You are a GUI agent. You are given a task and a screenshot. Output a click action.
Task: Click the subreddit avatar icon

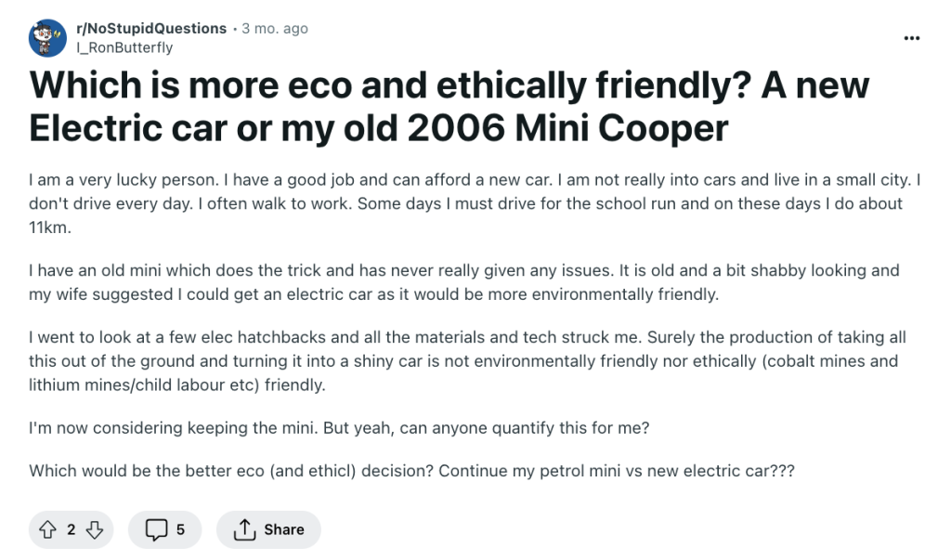[x=47, y=37]
